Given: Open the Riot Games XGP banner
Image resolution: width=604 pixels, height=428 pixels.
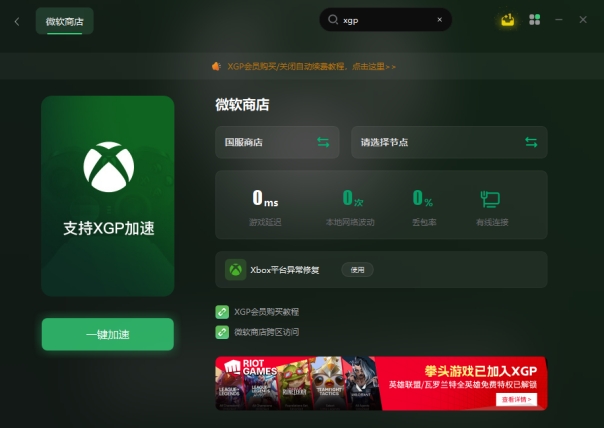Looking at the screenshot, I should tap(381, 383).
